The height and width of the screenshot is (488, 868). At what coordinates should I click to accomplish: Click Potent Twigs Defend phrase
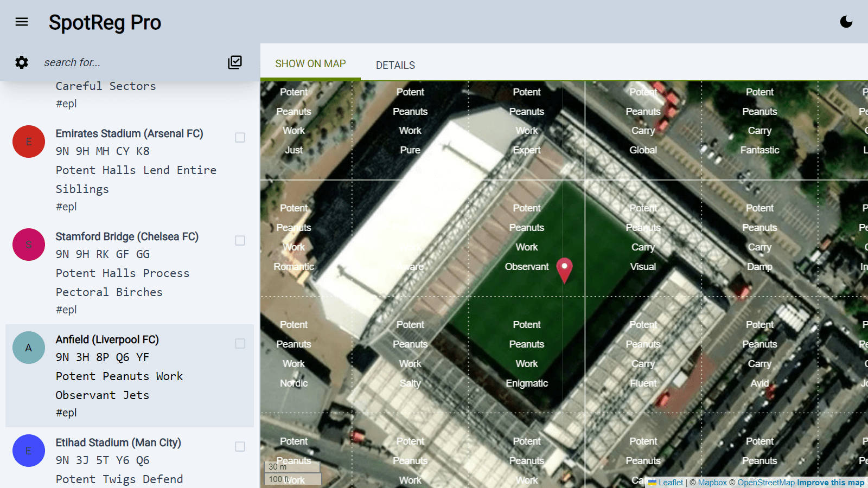[119, 479]
